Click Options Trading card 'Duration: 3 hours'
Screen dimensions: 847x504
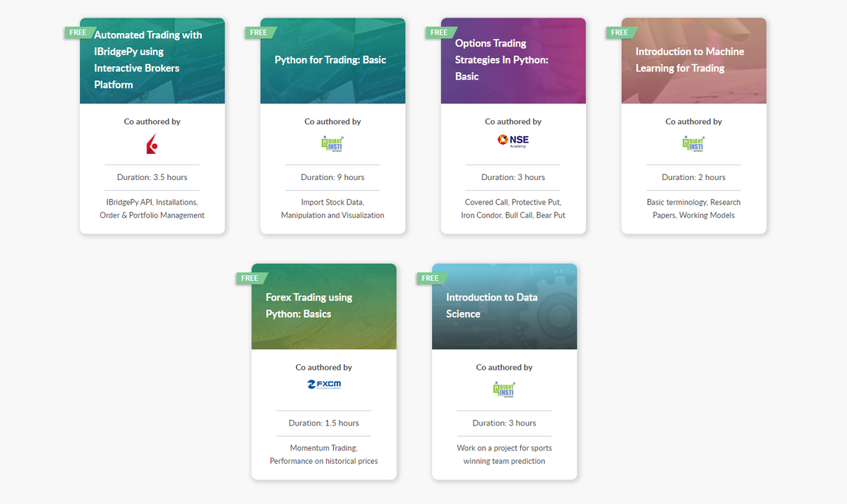[513, 177]
